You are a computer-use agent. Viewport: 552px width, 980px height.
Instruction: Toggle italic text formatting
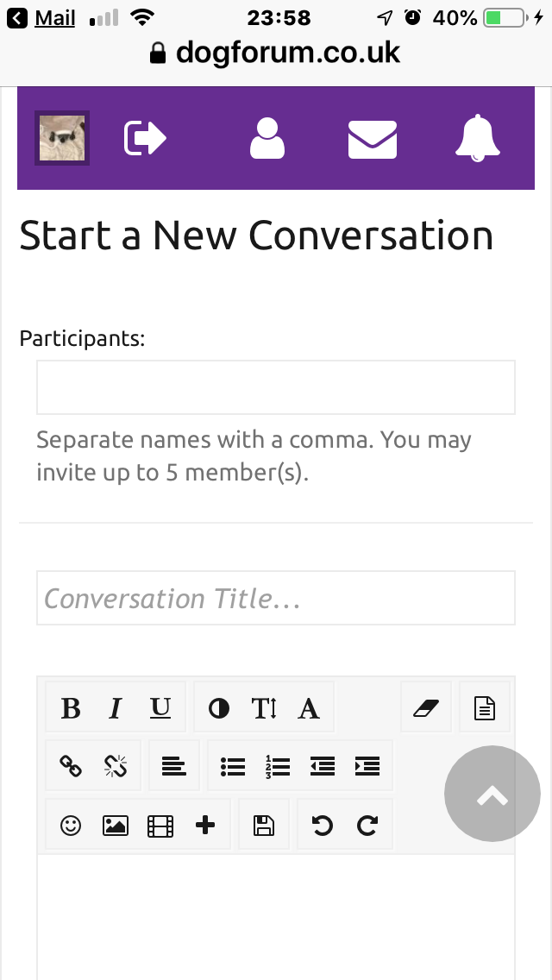pos(115,708)
